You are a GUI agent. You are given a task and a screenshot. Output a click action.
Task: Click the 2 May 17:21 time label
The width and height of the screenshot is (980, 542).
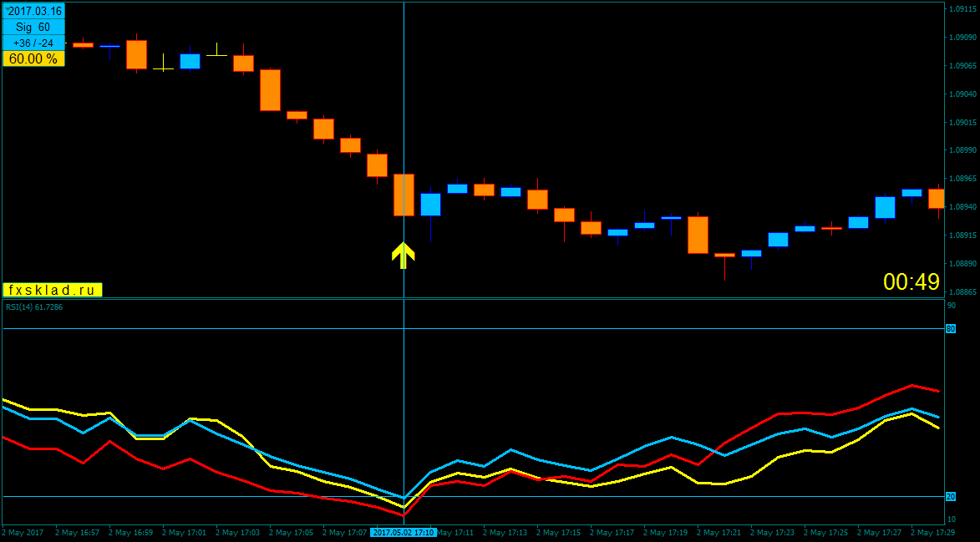pos(721,532)
